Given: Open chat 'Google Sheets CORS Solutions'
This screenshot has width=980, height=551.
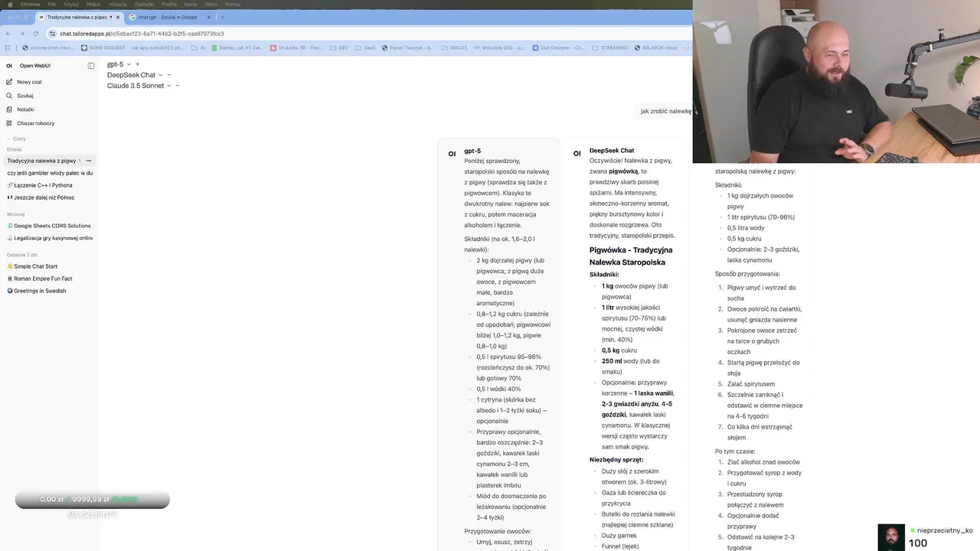Looking at the screenshot, I should tap(49, 226).
